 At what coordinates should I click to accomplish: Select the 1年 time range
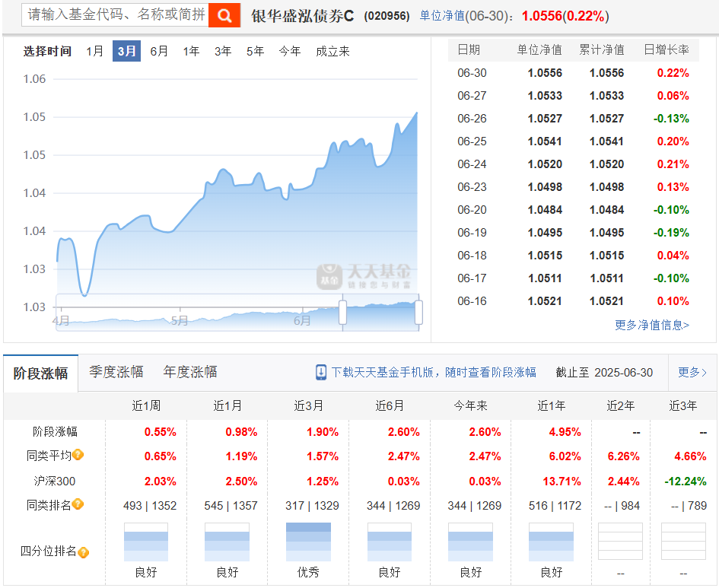tap(191, 51)
